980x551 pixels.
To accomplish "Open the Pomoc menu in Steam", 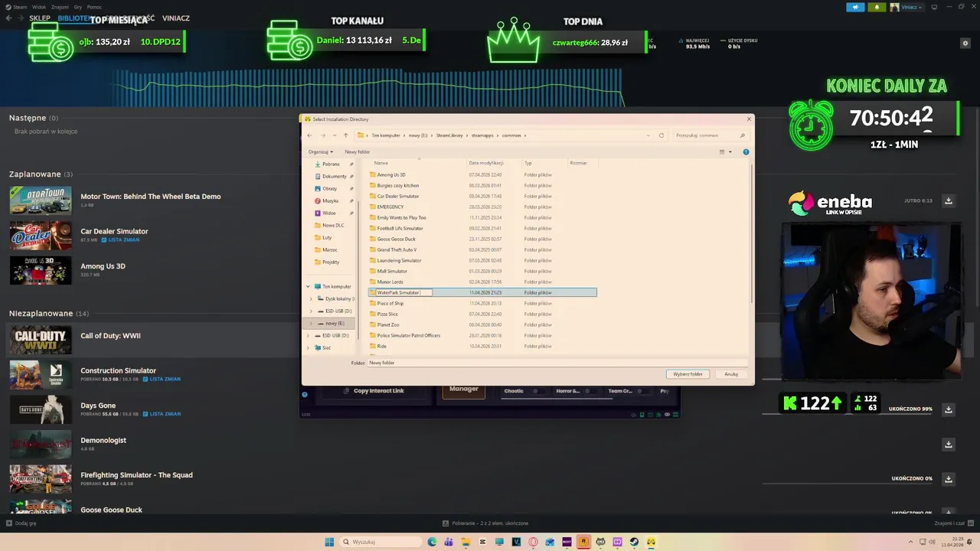I will (x=94, y=7).
